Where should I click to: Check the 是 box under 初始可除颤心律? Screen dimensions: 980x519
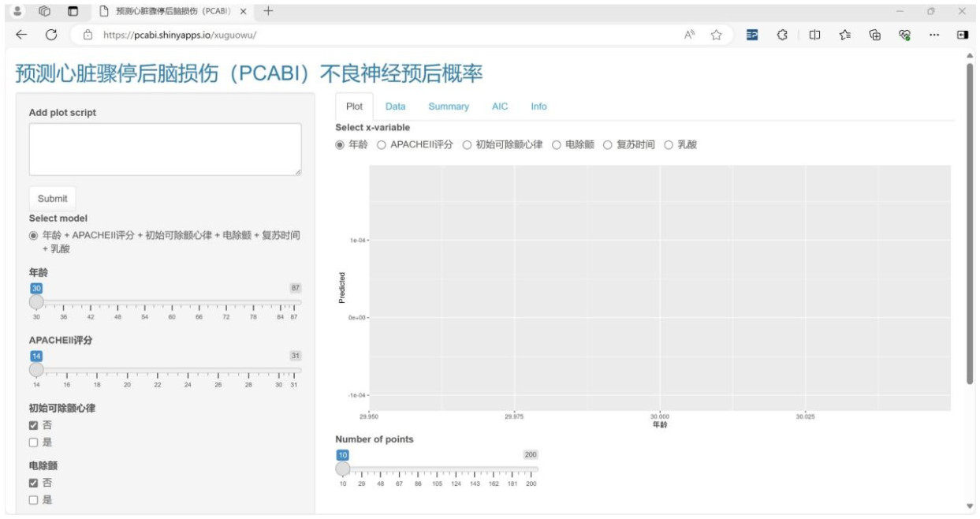coord(33,442)
